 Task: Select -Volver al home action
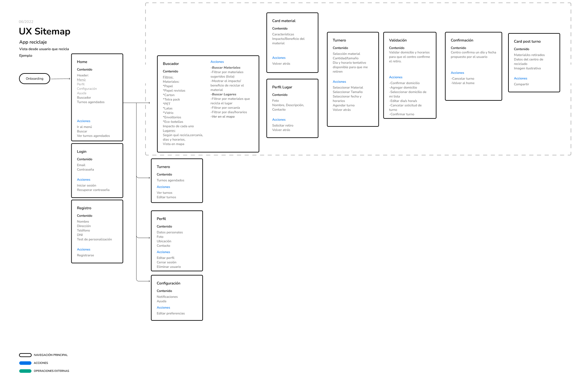463,83
